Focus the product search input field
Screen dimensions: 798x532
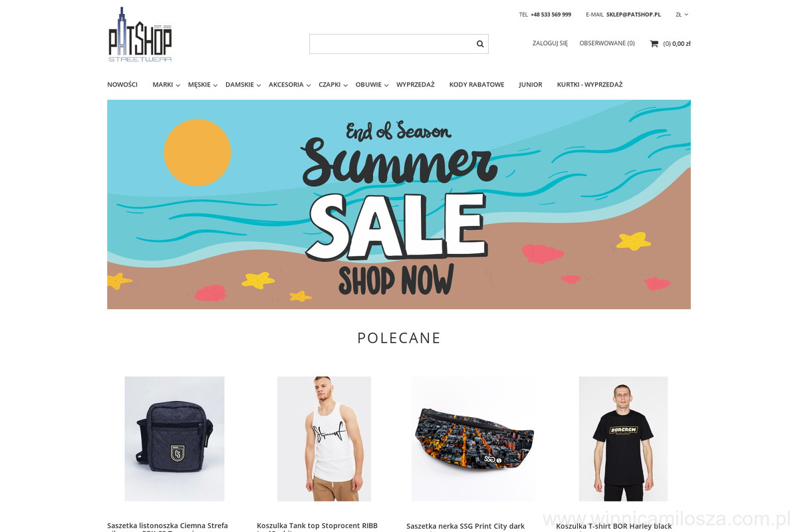point(392,44)
